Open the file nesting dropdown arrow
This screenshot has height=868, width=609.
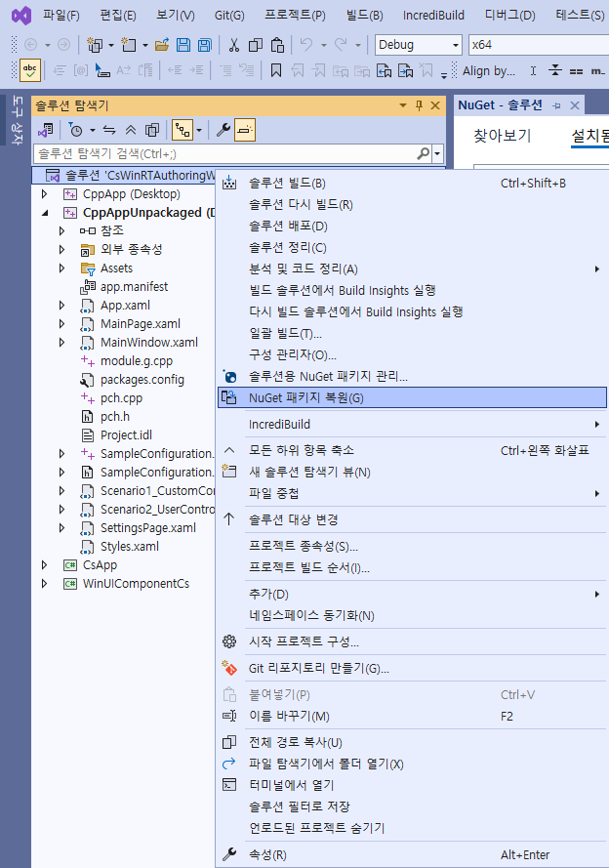(199, 131)
